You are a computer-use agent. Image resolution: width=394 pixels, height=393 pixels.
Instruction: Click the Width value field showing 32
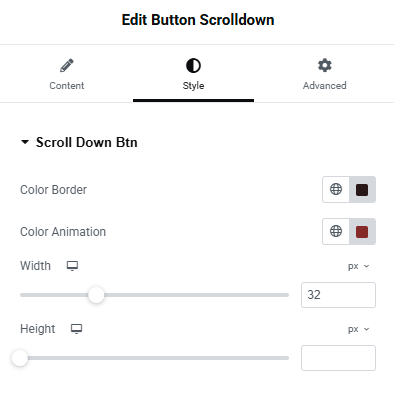(x=338, y=295)
